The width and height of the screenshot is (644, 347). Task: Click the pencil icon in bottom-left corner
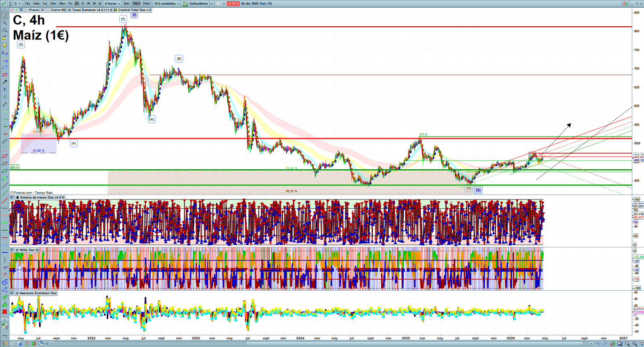(5, 344)
